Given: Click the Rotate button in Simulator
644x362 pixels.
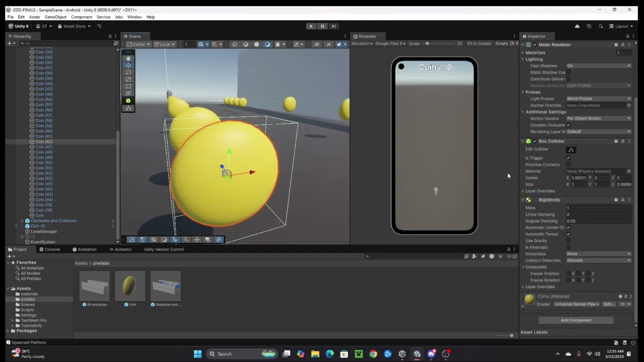Looking at the screenshot, I should point(502,44).
